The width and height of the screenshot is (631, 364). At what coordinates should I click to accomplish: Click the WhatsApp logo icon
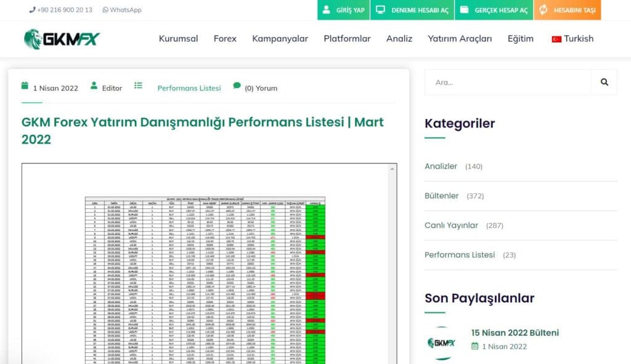click(x=105, y=10)
